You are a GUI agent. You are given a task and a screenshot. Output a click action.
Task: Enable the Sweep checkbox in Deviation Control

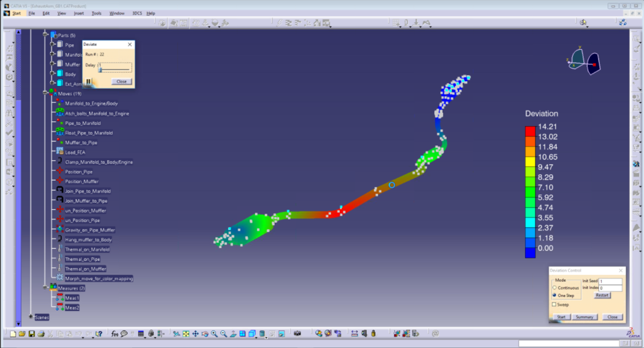555,304
